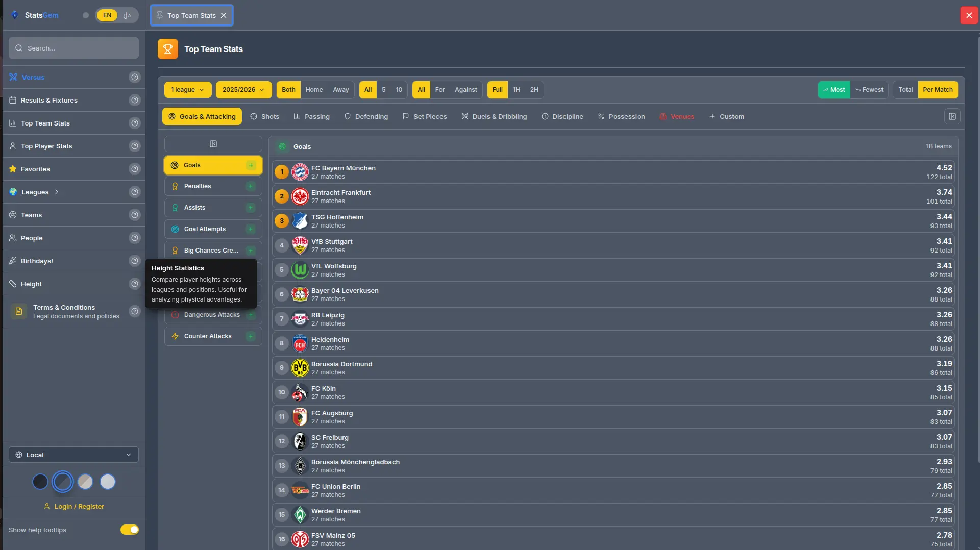Click the pin icon on Top Team Stats tab
Image resolution: width=980 pixels, height=550 pixels.
[160, 15]
